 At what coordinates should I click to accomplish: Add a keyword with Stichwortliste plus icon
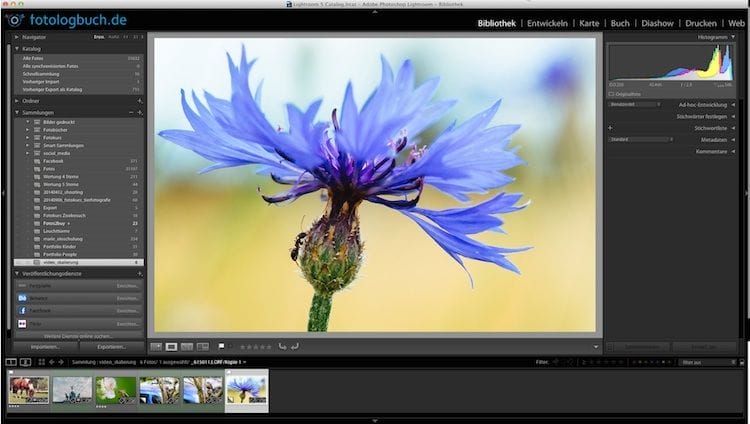click(x=610, y=128)
